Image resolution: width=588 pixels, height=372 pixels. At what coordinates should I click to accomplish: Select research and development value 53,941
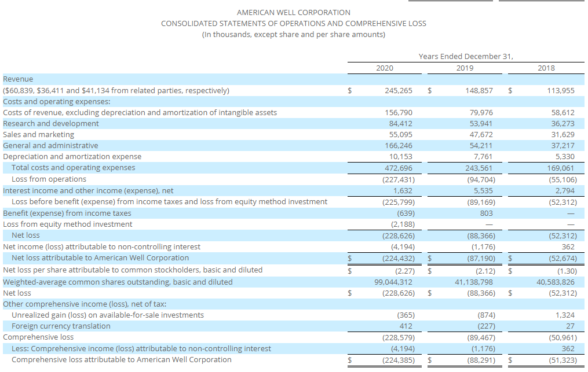coord(481,124)
